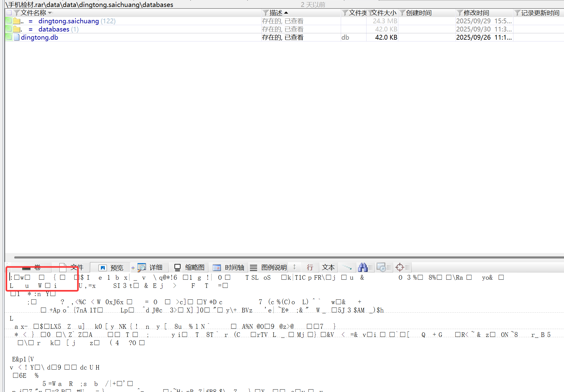This screenshot has height=392, width=564.
Task: Click filter funnel on 文件大小 column
Action: coord(370,13)
